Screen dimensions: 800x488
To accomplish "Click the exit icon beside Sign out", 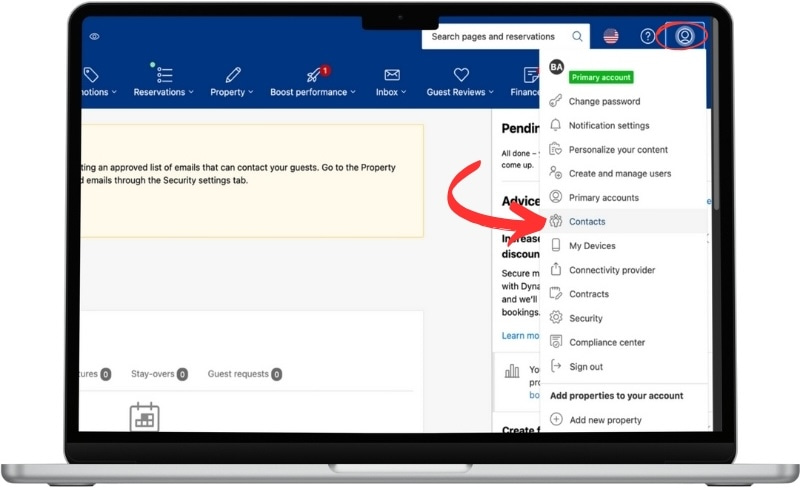I will 556,366.
